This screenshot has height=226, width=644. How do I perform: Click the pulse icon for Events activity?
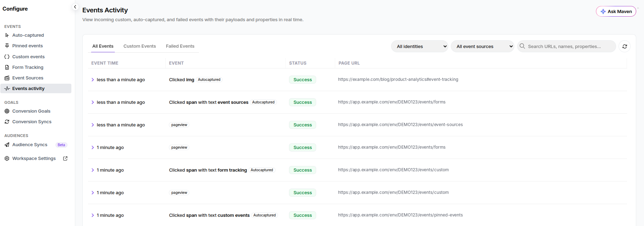tap(7, 89)
